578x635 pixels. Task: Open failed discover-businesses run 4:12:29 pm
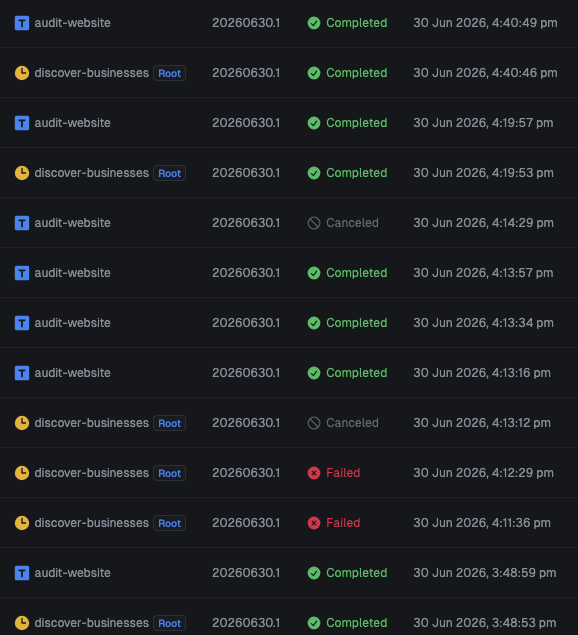[92, 473]
